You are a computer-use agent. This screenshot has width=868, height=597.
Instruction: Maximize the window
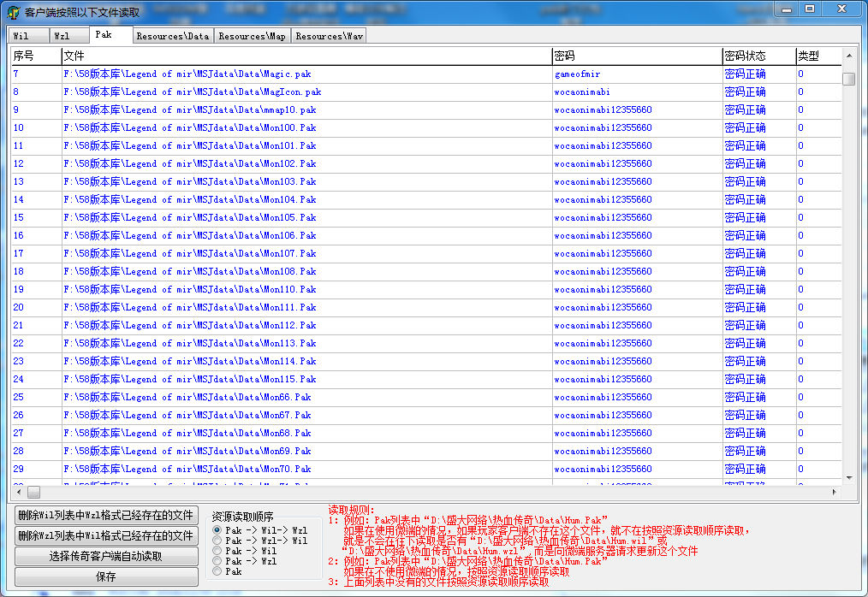(x=810, y=9)
